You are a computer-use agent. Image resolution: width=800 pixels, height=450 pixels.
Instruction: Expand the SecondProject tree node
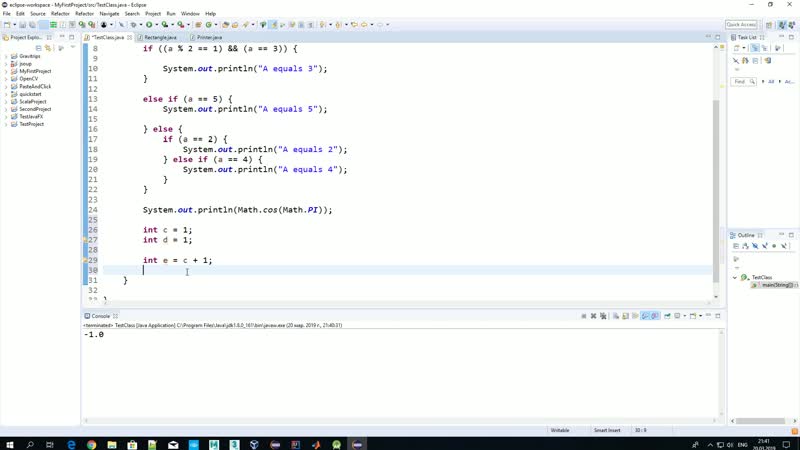point(6,109)
